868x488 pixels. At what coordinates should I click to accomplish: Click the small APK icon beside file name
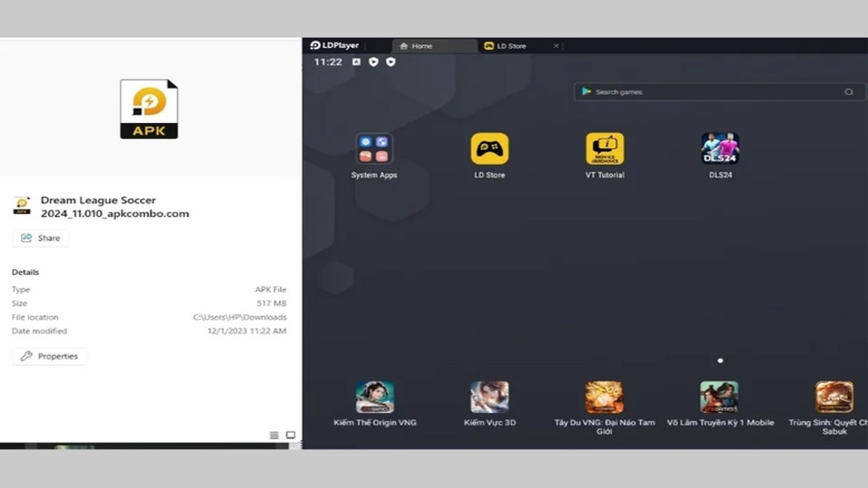point(22,205)
